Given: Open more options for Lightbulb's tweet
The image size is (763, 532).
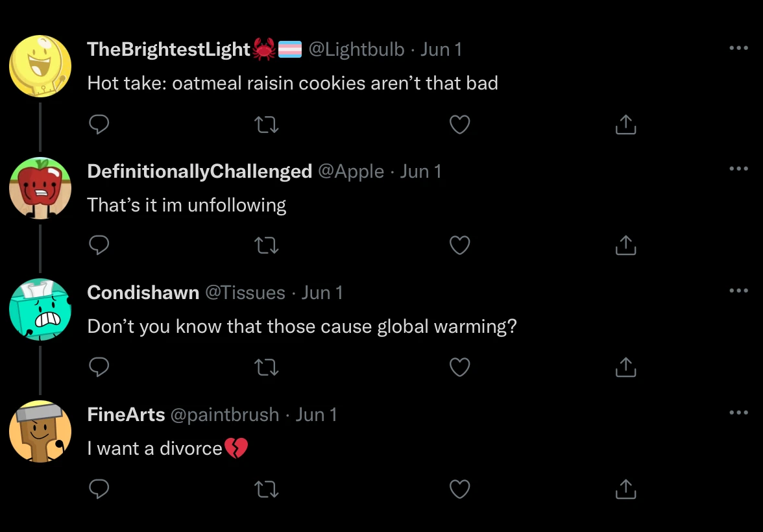Looking at the screenshot, I should tap(738, 48).
